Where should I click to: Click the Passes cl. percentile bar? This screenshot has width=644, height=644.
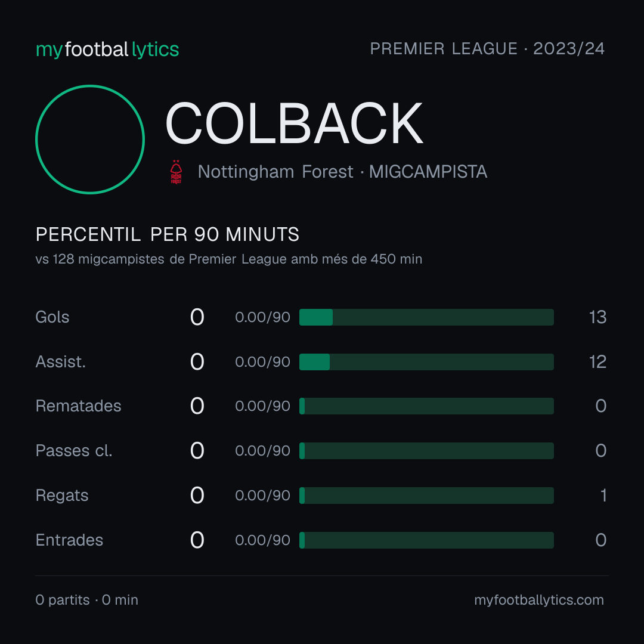(426, 451)
